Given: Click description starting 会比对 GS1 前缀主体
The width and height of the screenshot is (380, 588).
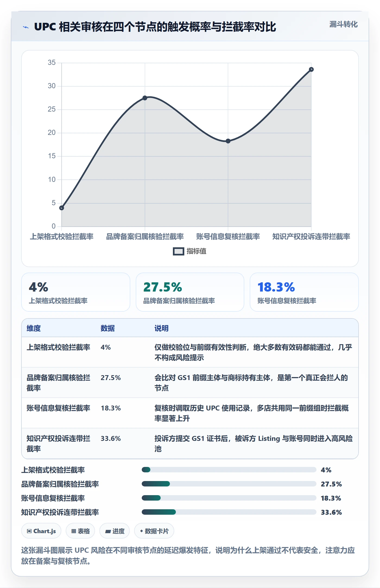Looking at the screenshot, I should pyautogui.click(x=251, y=383).
